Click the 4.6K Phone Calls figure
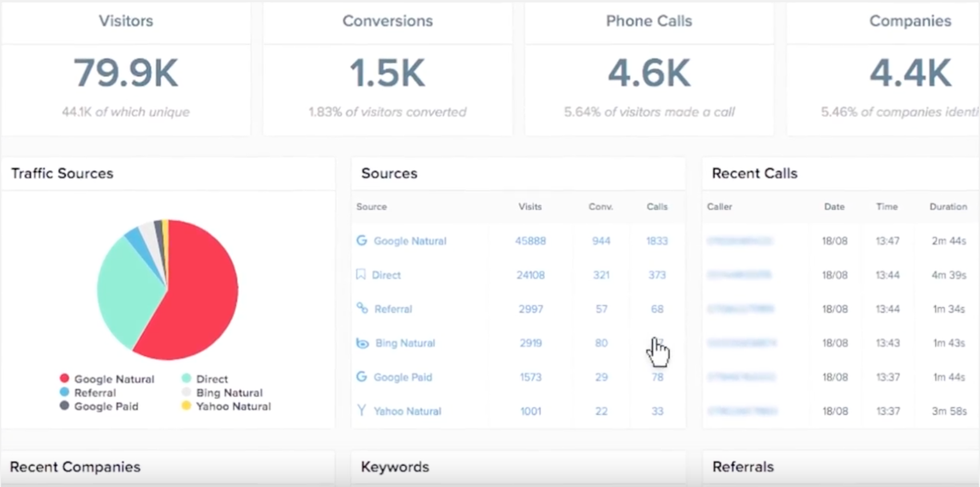980x487 pixels. (649, 73)
